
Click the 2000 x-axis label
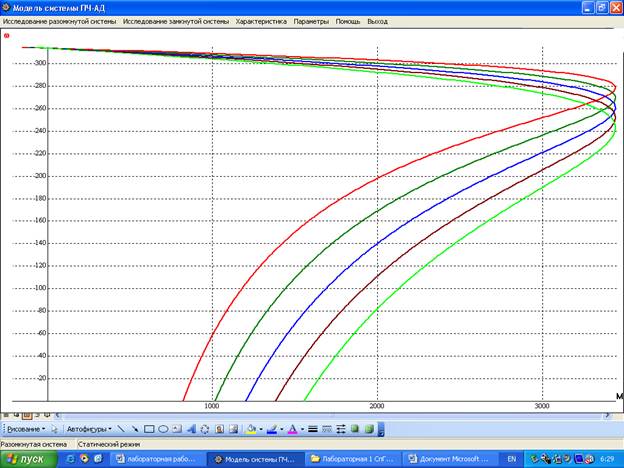[x=376, y=406]
